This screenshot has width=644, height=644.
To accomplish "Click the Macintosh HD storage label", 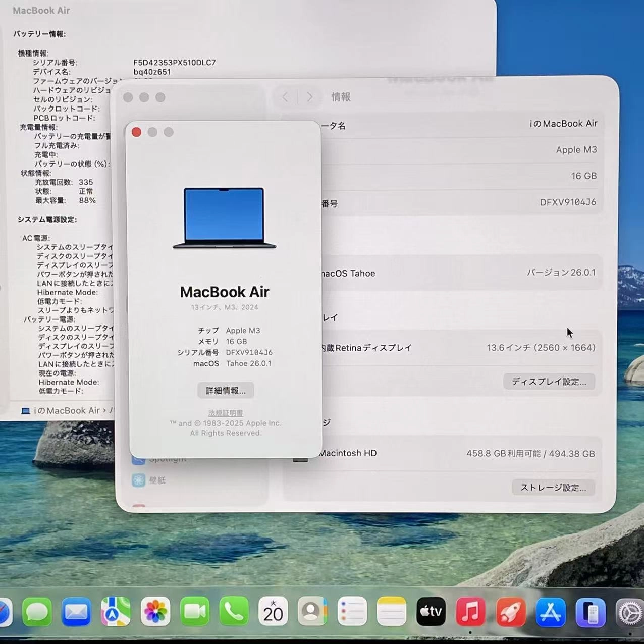I will (x=348, y=453).
